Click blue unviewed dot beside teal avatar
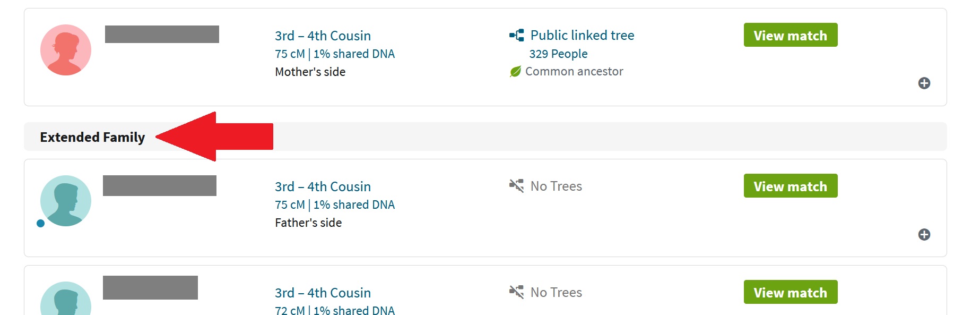980x315 pixels. click(40, 223)
